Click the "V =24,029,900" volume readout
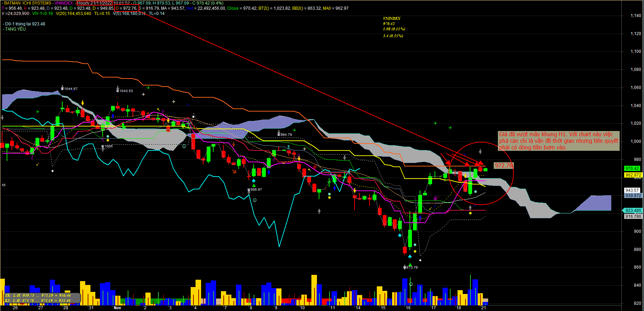 (15, 14)
